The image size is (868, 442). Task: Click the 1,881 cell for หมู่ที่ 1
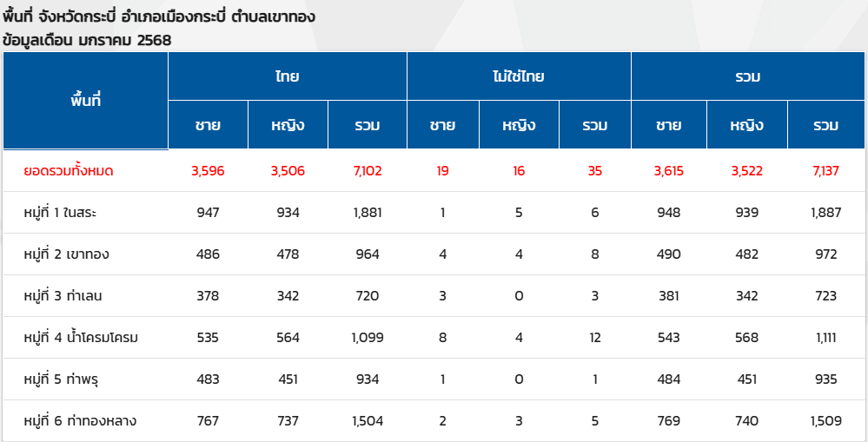[367, 213]
